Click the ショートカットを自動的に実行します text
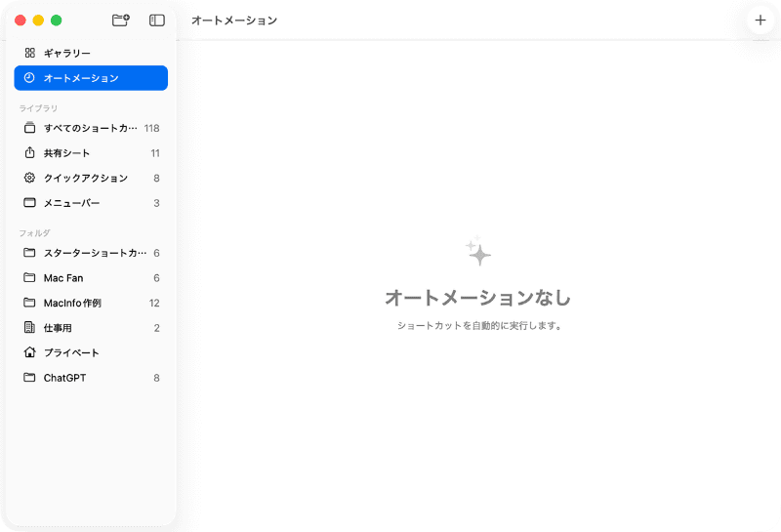This screenshot has width=781, height=532. [479, 325]
